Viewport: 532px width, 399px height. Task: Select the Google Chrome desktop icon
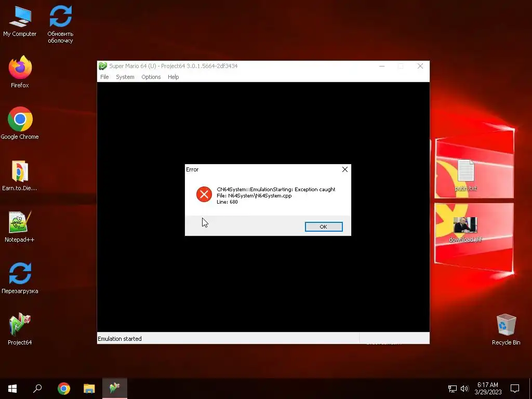pos(20,123)
